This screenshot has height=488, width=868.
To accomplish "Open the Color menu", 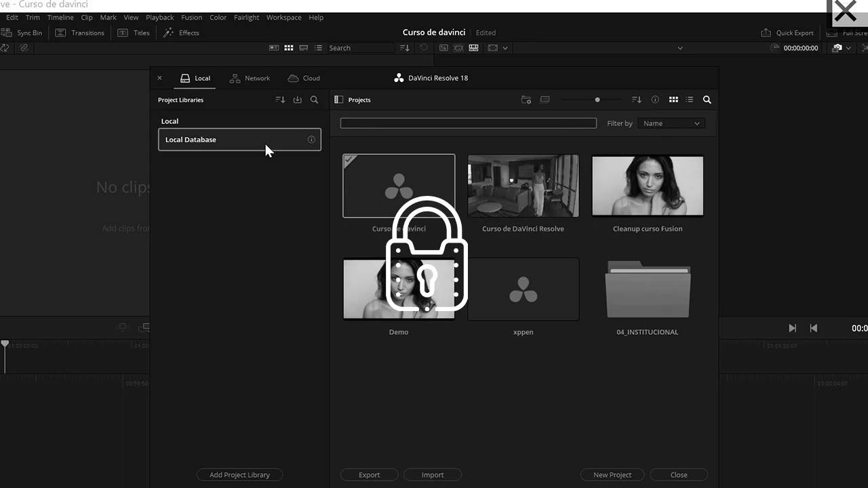I will [218, 18].
